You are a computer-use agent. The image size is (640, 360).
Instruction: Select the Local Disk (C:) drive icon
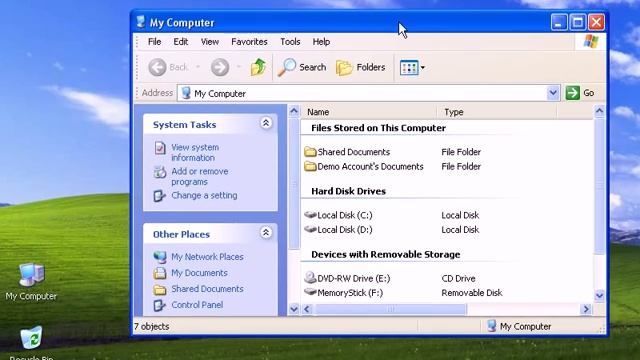(310, 215)
